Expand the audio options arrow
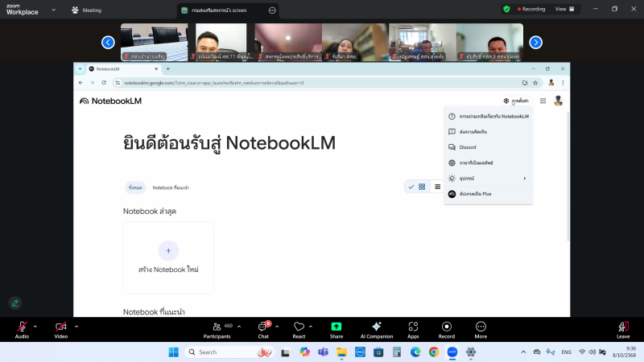This screenshot has width=644, height=362. 35,326
